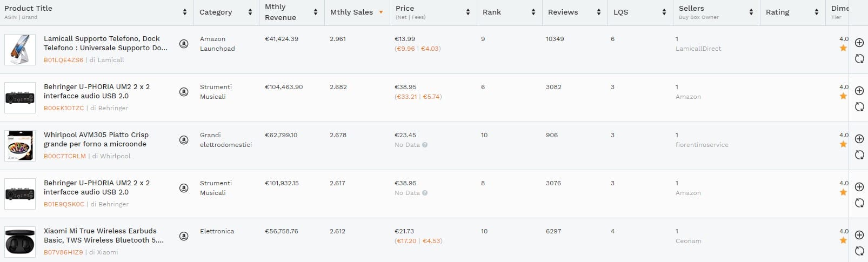This screenshot has height=262, width=868.
Task: Sort table by the Price column arrows
Action: tap(468, 12)
